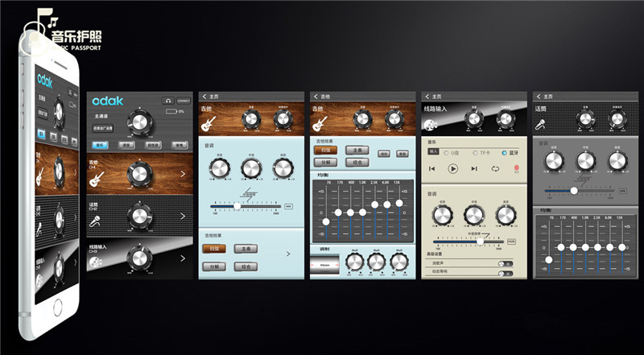
Task: Select the 超低音 mode tab on home screen
Action: (x=153, y=145)
